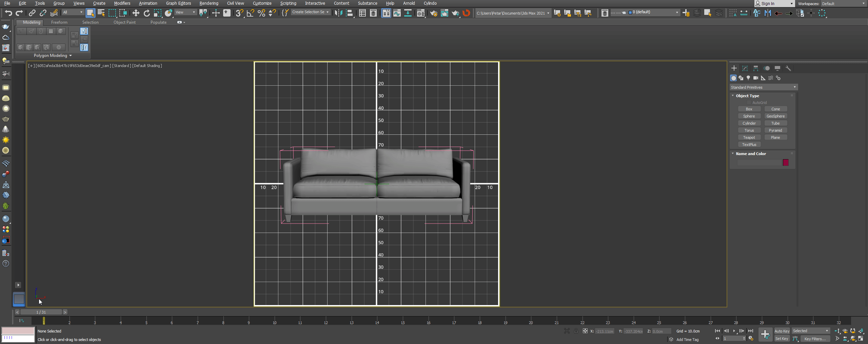Open the Standard Primitives dropdown
Screen dimensions: 868x344
[x=763, y=87]
